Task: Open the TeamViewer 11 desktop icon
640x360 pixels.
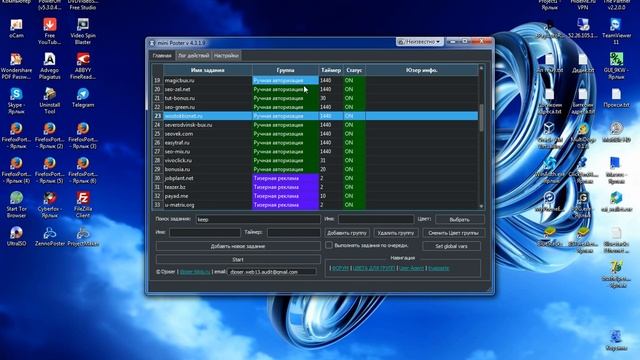Action: (616, 31)
